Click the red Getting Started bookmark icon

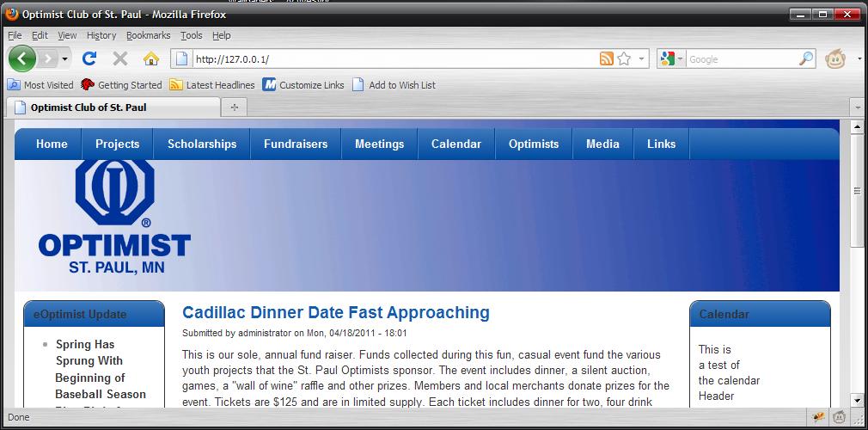pyautogui.click(x=88, y=85)
